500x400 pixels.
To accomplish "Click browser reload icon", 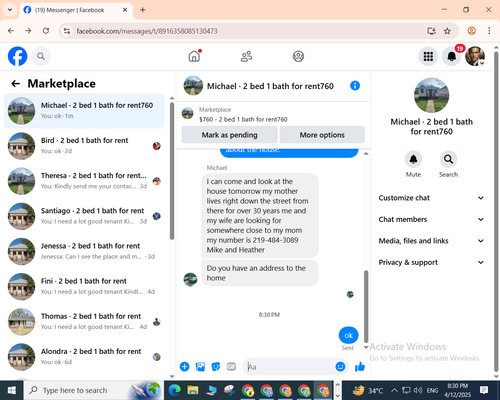I will point(46,31).
